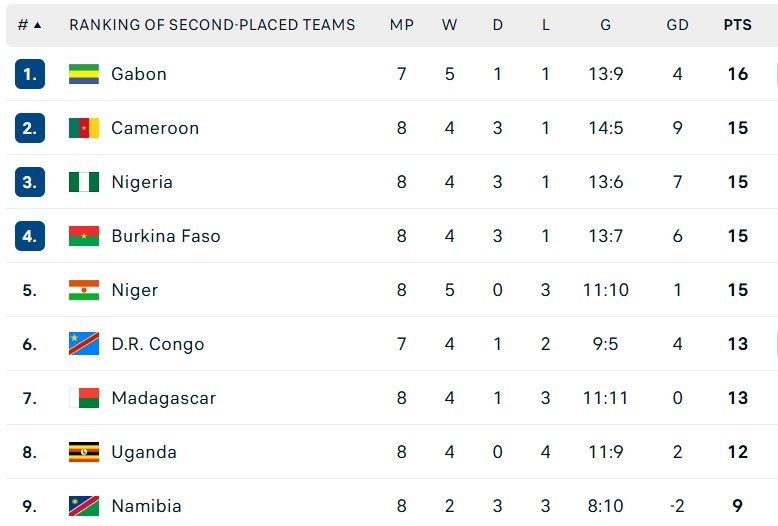Viewport: 778px width, 526px height.
Task: Click the Uganda flag icon
Action: (x=84, y=452)
